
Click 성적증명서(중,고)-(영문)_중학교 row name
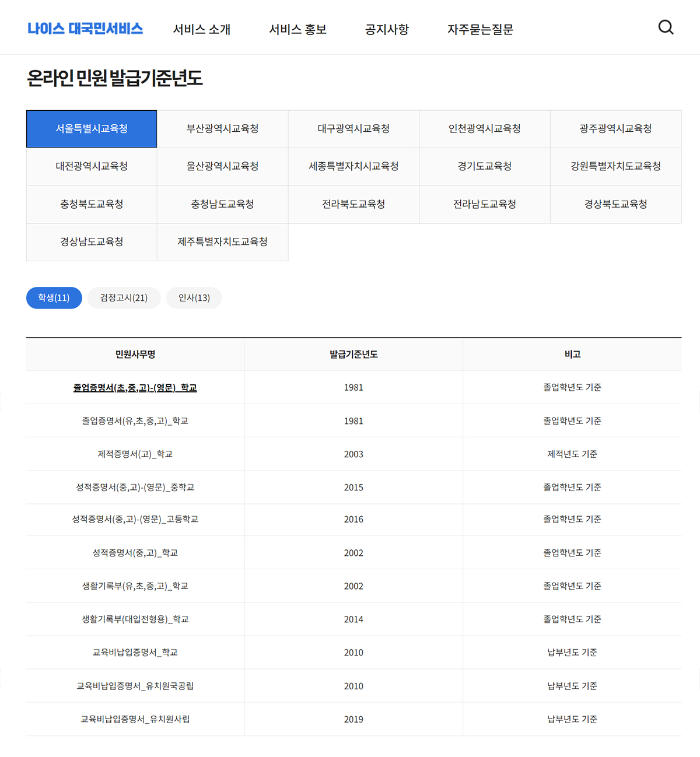point(135,488)
